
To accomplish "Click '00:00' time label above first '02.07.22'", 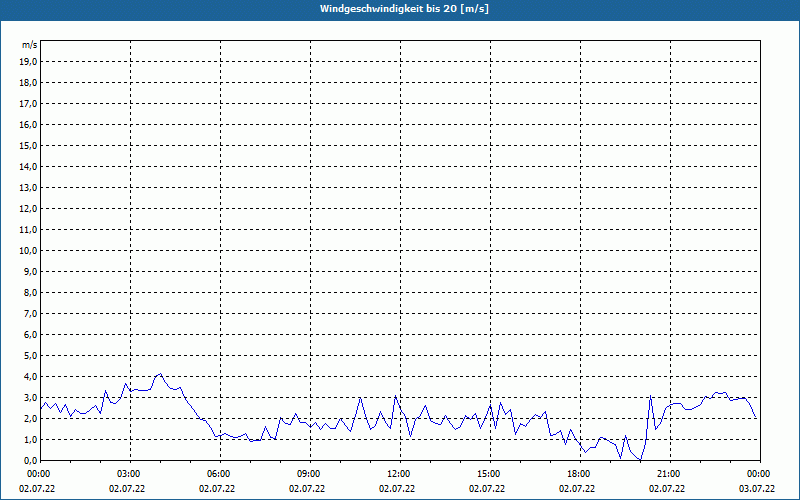I will (x=40, y=474).
